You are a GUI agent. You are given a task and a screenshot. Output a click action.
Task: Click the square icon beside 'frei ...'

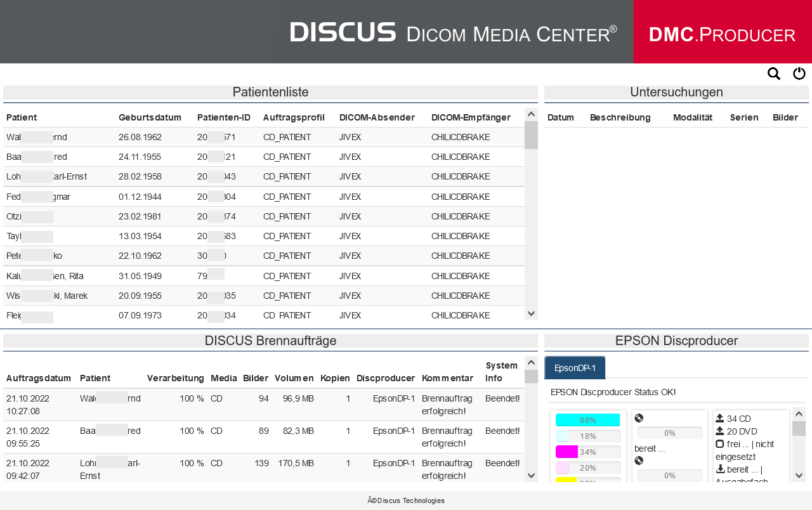720,443
